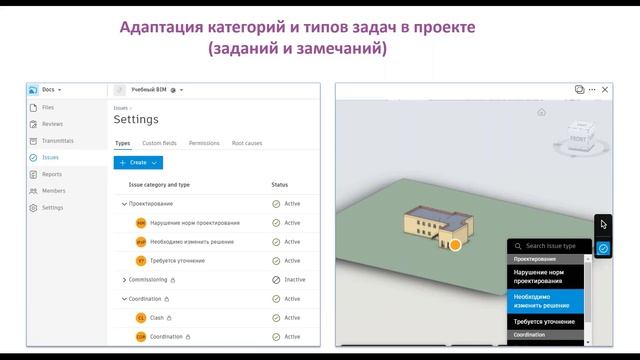Click the Docs product icon
640x360 pixels.
(x=33, y=90)
